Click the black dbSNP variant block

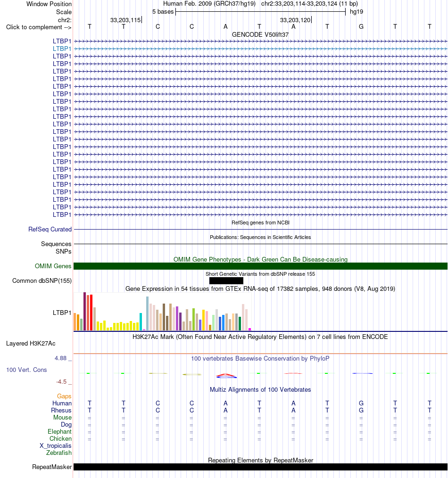[226, 281]
